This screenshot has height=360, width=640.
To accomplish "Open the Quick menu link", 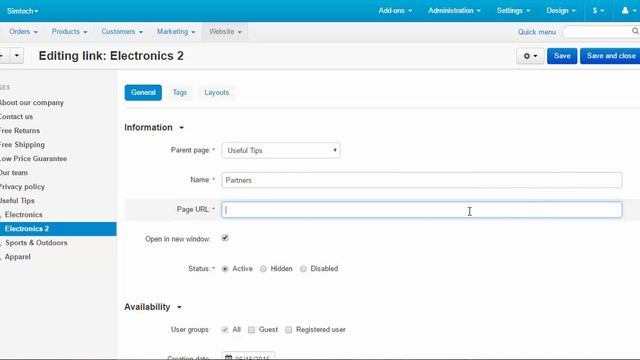I will pos(537,32).
